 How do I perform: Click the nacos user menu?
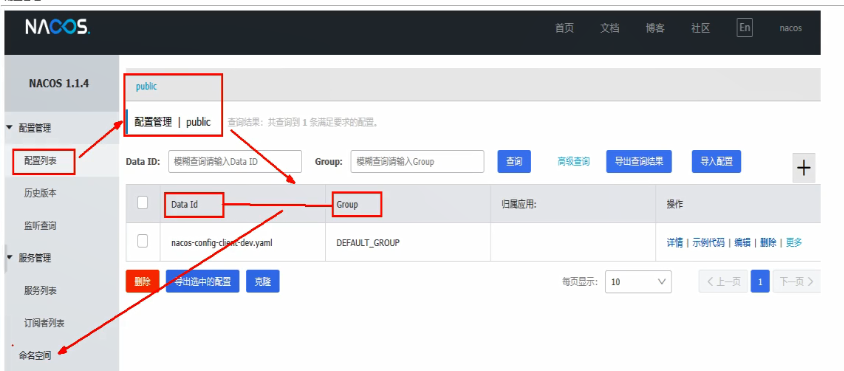[791, 29]
